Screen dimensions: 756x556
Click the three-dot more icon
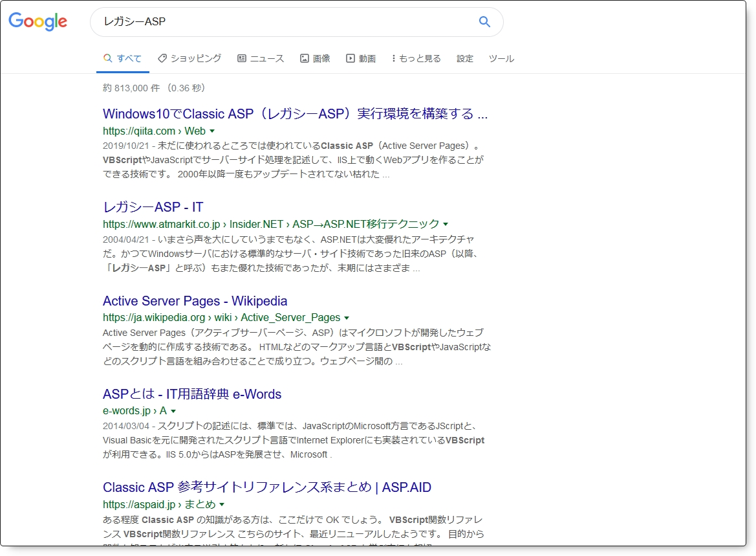[x=393, y=58]
